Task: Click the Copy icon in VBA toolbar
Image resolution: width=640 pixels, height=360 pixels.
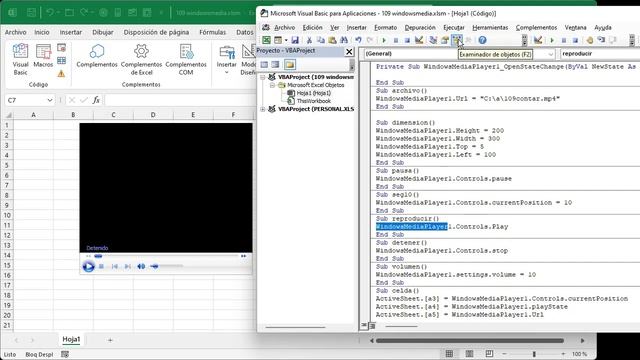Action: (321, 40)
